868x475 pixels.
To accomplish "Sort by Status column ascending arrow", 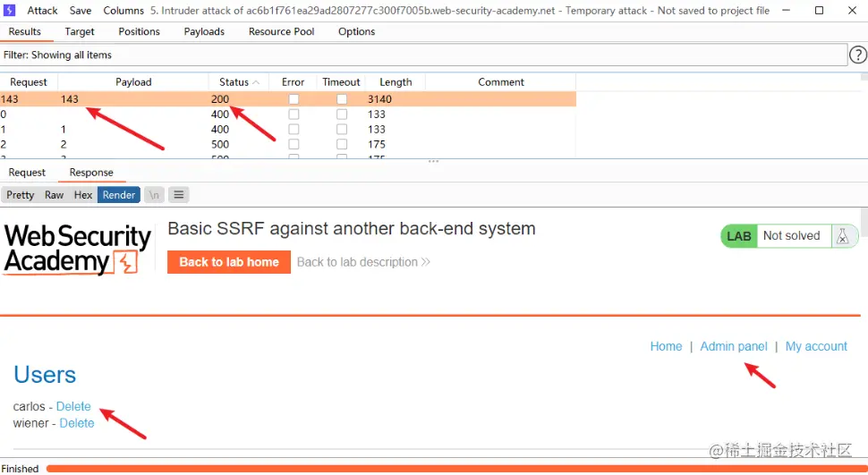I will coord(256,82).
